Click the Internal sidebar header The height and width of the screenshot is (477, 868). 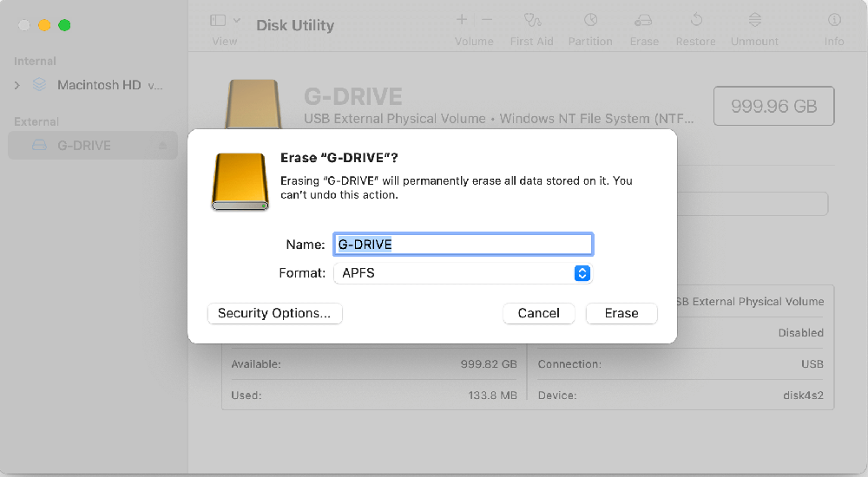click(35, 61)
